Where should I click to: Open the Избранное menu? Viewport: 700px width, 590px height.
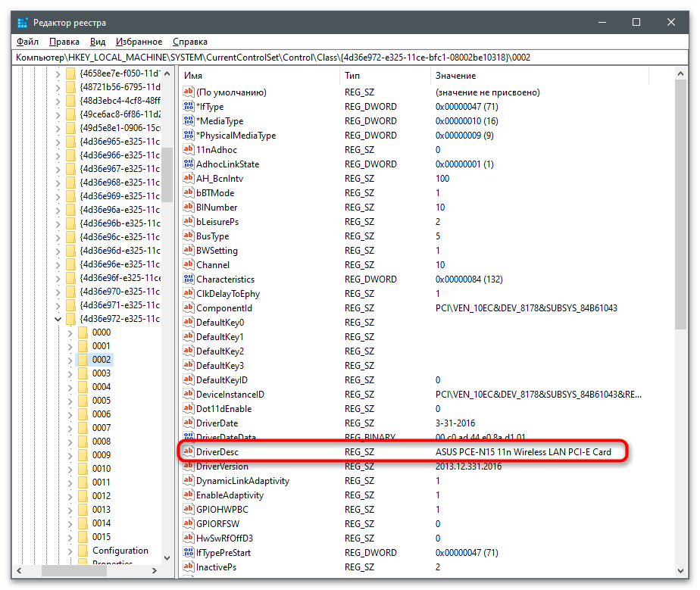[139, 42]
